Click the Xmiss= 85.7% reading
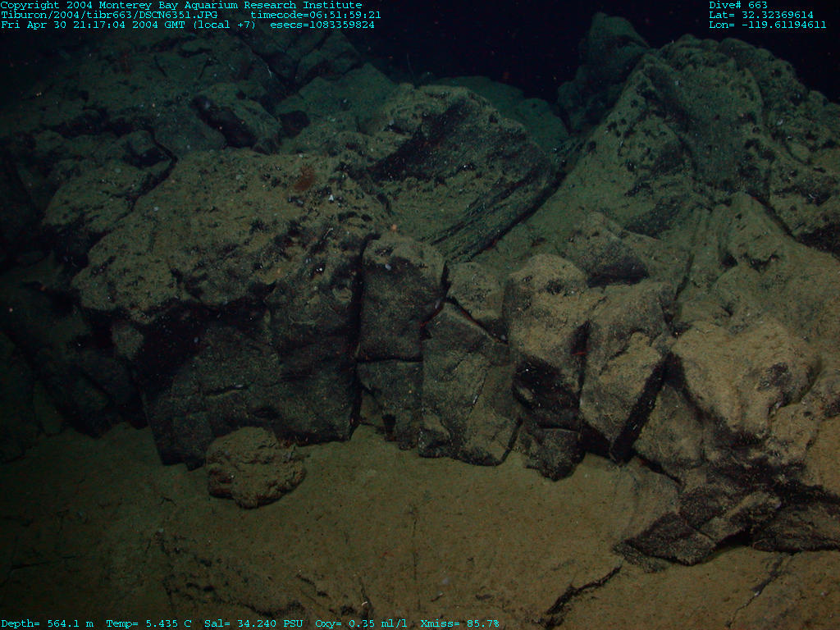840x630 pixels. point(459,623)
